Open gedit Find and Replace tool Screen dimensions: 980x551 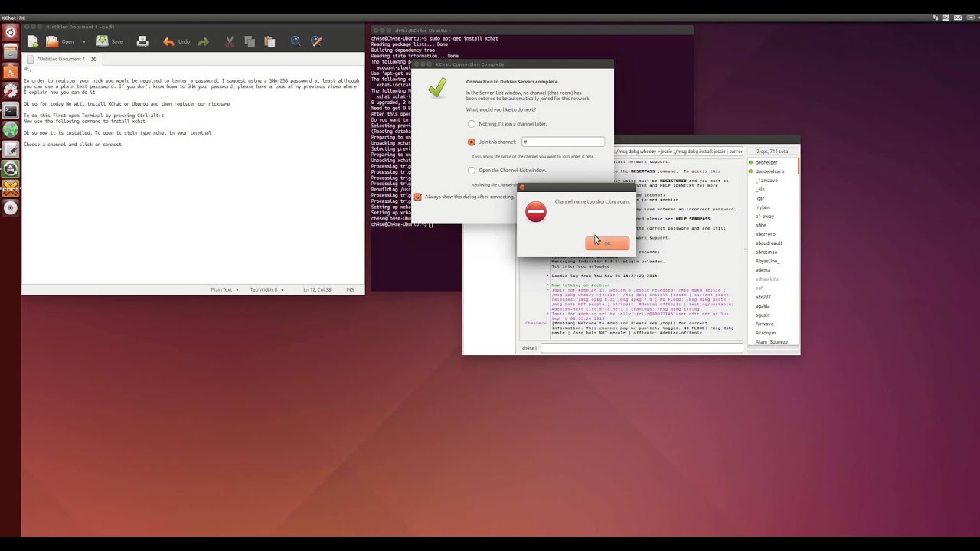316,41
